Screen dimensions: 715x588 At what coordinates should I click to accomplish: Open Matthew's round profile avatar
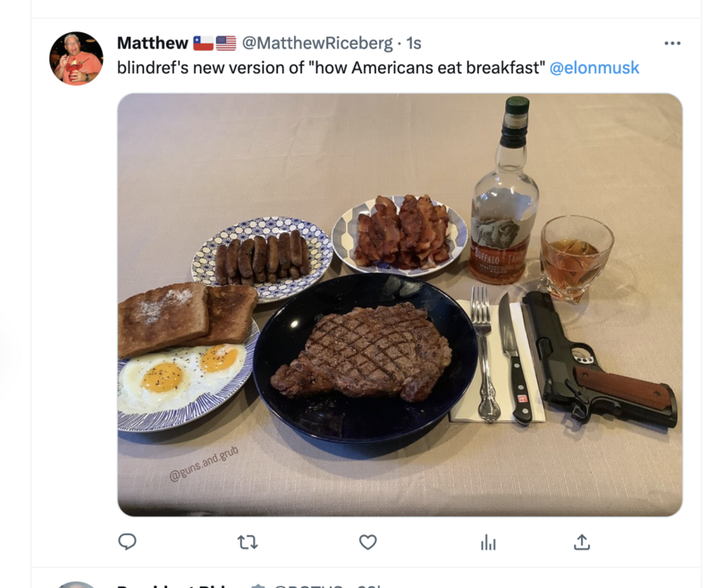point(76,58)
